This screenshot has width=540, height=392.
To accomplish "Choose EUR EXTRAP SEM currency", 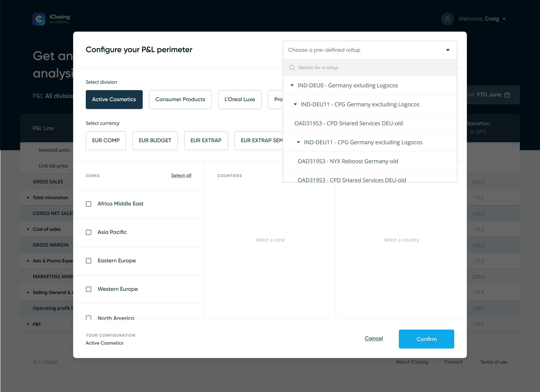I will [259, 141].
